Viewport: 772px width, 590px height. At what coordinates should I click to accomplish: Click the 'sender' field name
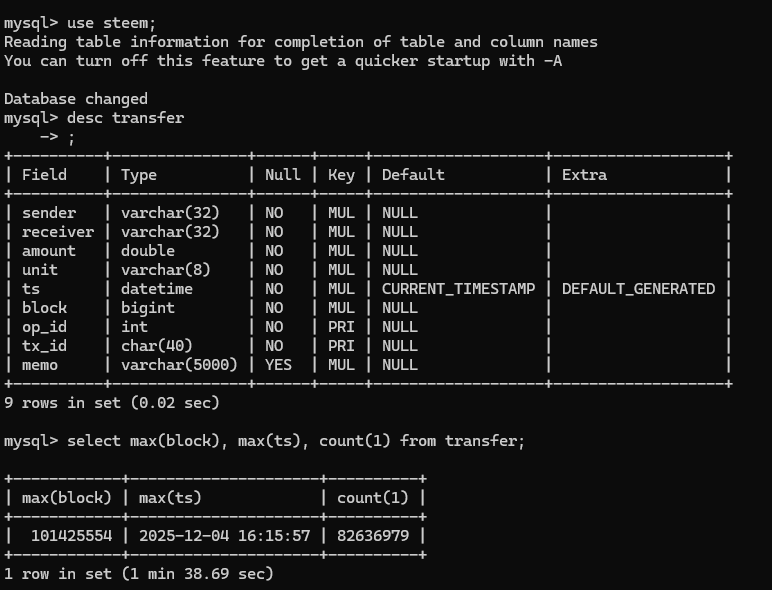pyautogui.click(x=49, y=213)
